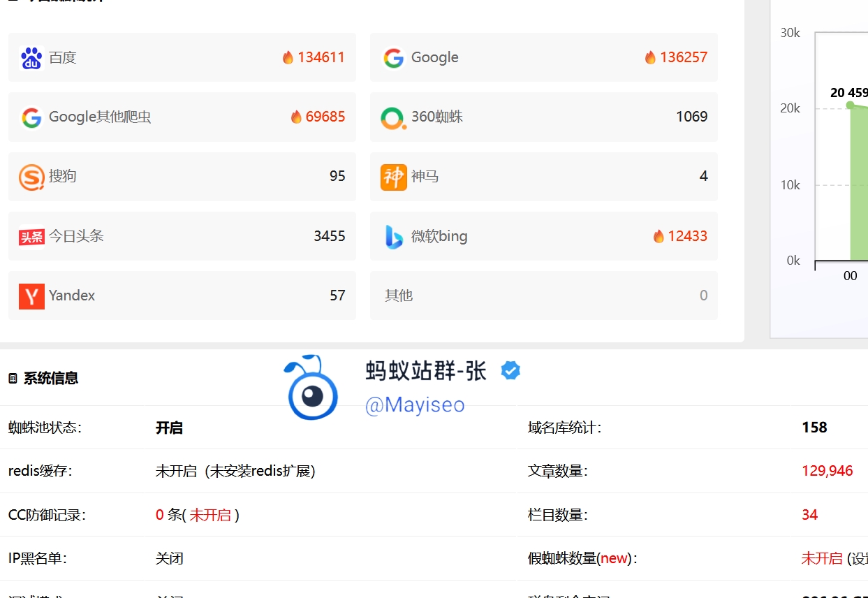Click the Google logo in the Google card
Screen dimensions: 868x598
[394, 58]
